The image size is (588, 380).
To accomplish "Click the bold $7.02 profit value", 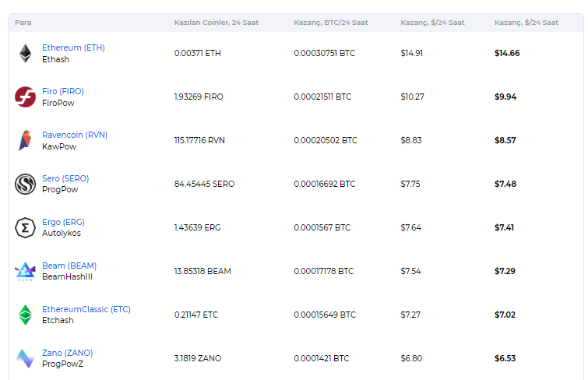I will [x=505, y=315].
